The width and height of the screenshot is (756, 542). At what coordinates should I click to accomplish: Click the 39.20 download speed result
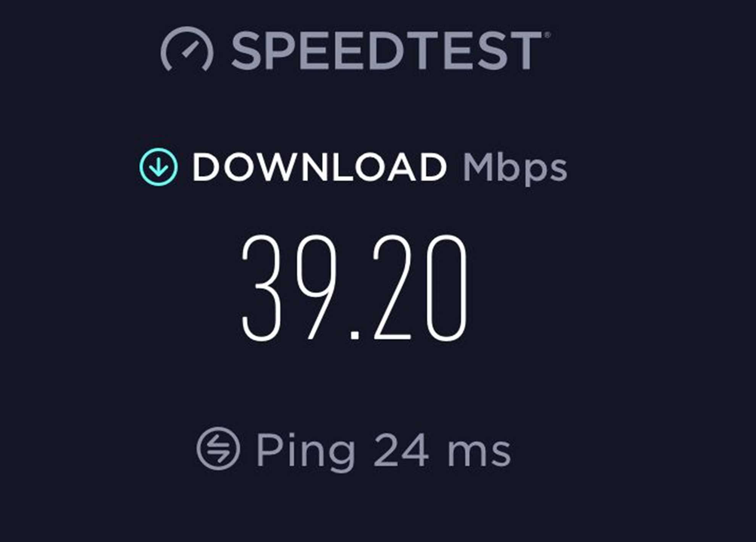pyautogui.click(x=355, y=288)
